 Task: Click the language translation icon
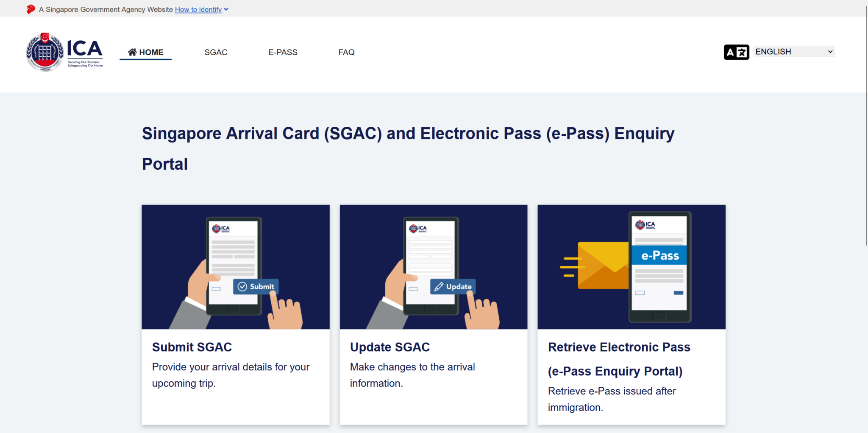click(x=736, y=52)
